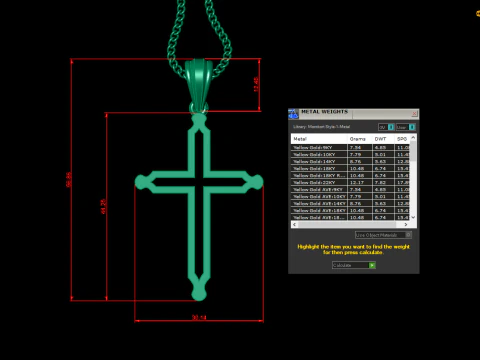
Task: Click the Metal Weights scale icon
Action: pyautogui.click(x=293, y=114)
